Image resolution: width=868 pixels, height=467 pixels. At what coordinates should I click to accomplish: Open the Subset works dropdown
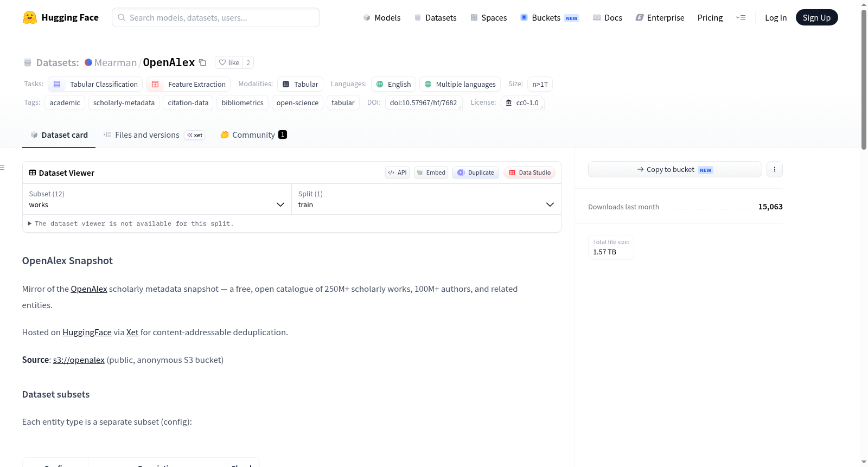[157, 199]
